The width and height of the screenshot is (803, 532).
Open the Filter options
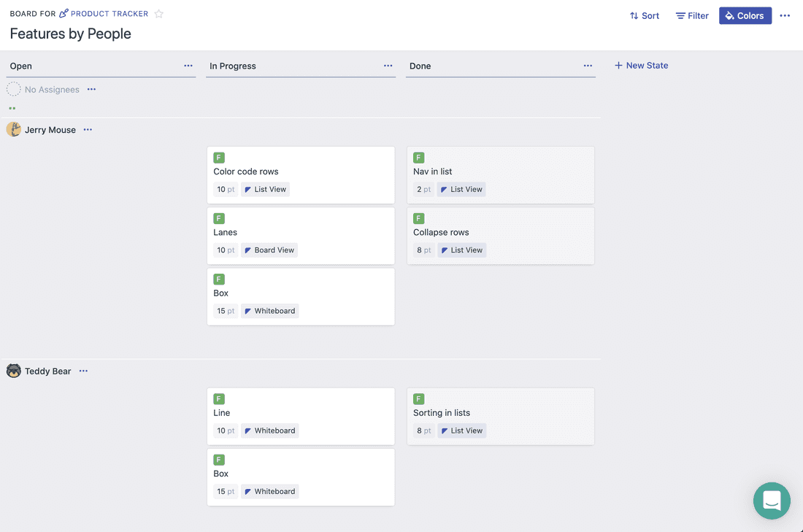[x=692, y=15]
